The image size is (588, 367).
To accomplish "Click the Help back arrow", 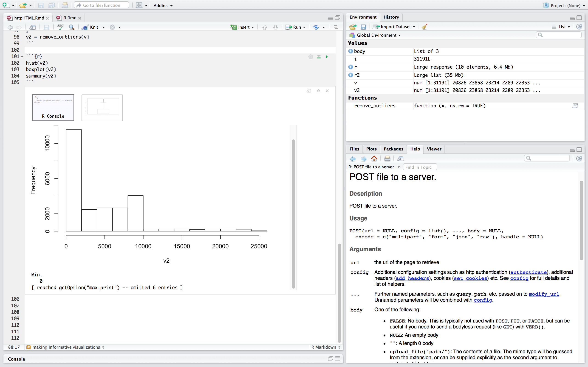I will 353,158.
